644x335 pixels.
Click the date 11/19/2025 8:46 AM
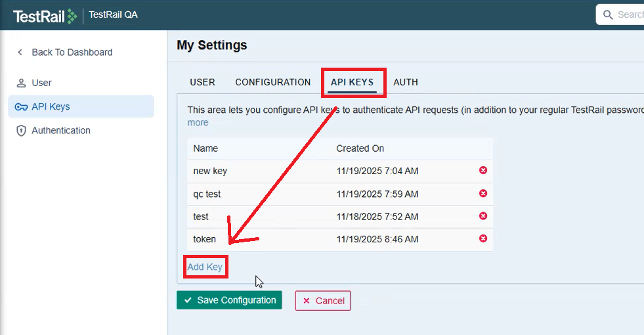tap(377, 239)
